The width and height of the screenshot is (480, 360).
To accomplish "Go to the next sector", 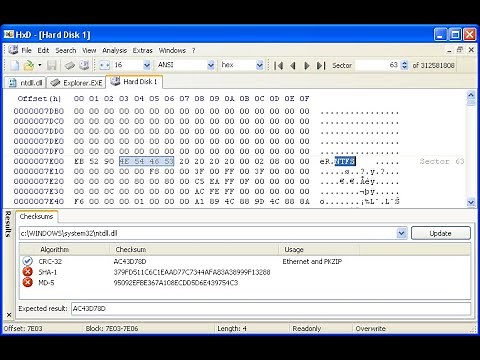I will pyautogui.click(x=307, y=65).
